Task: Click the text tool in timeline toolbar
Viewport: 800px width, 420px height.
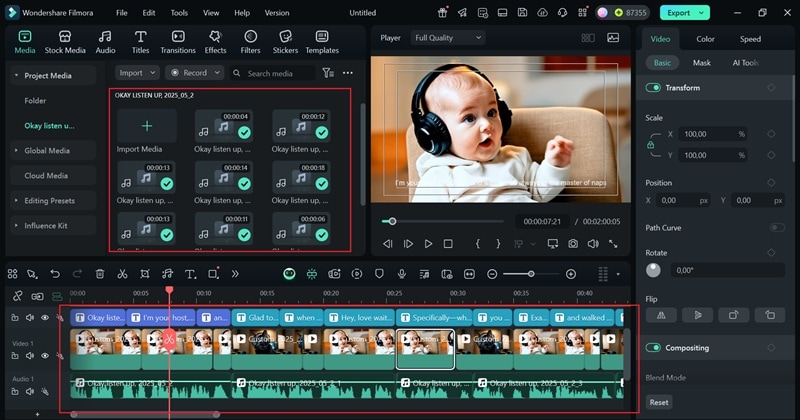Action: [190, 274]
